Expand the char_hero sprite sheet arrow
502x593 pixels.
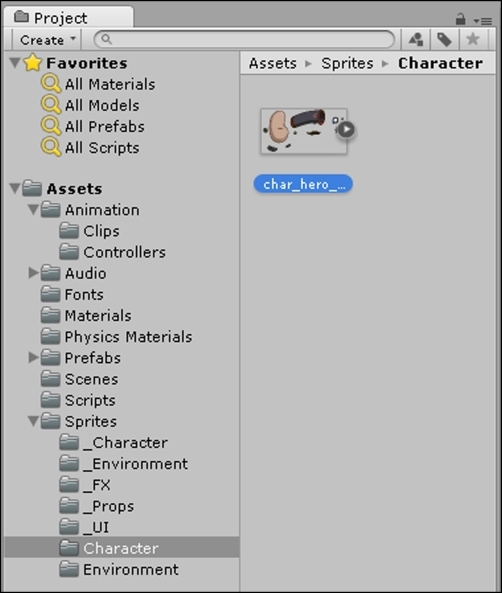[346, 129]
